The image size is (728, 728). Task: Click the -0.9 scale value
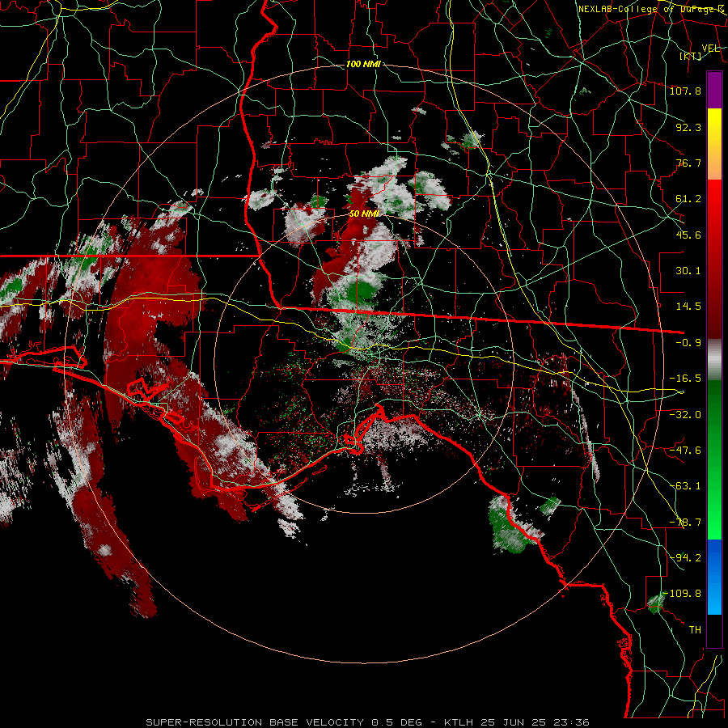pos(688,343)
